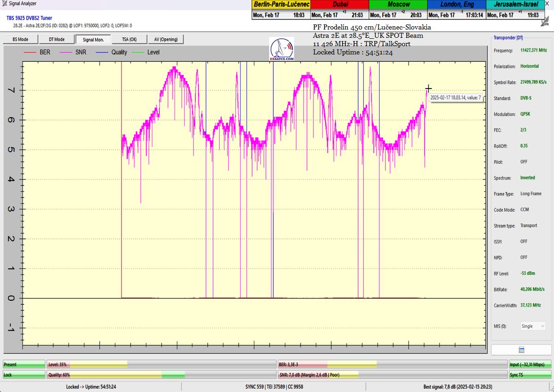Click the Input bitrate indicator
Image resolution: width=554 pixels, height=392 pixels.
(x=530, y=364)
